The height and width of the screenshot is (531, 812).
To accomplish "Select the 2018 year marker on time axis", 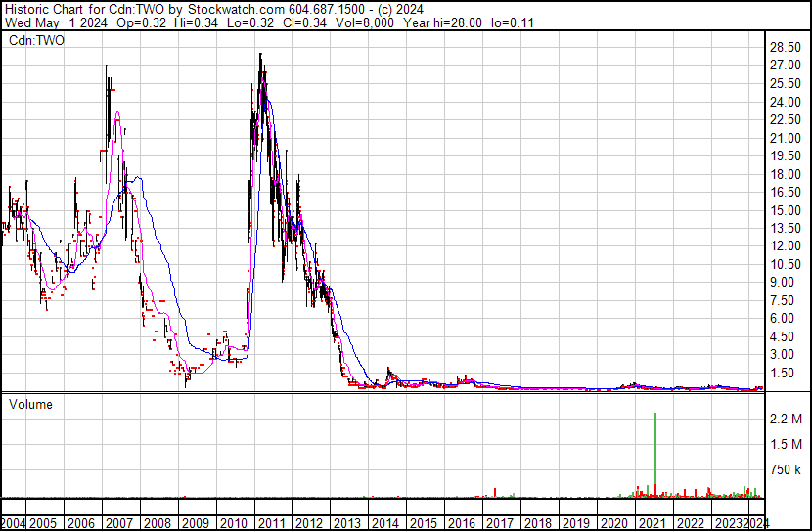I will coord(537,522).
